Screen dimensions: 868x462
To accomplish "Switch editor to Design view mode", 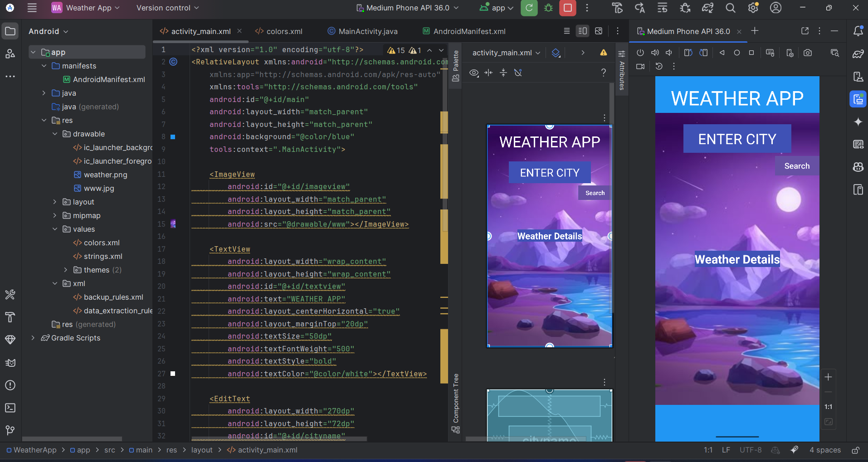I will 599,31.
